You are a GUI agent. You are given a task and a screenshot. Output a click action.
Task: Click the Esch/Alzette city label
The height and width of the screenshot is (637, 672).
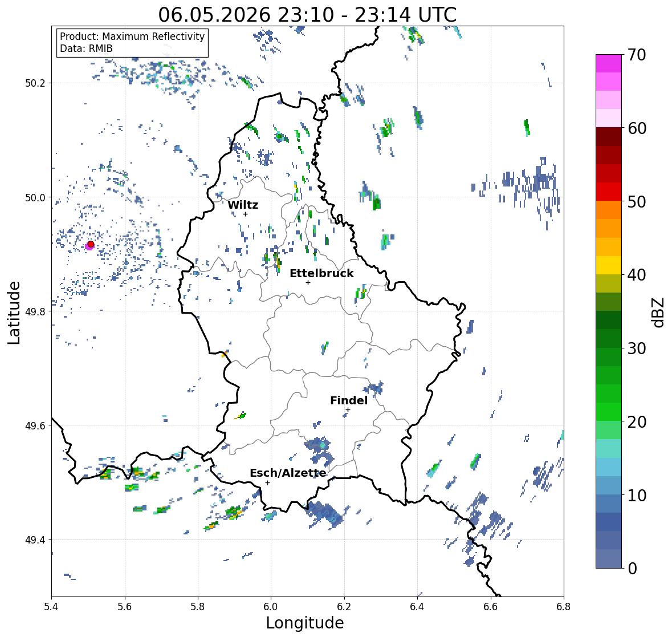(288, 473)
